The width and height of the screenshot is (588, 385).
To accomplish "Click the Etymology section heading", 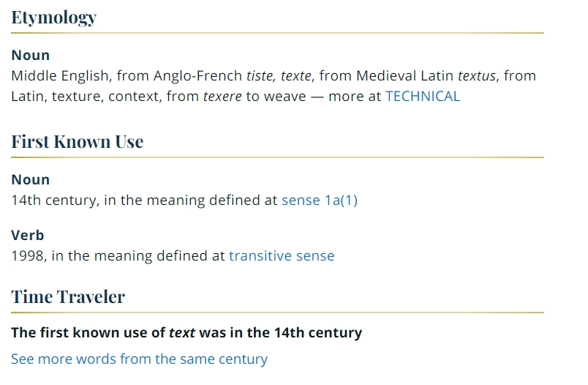I will tap(54, 18).
